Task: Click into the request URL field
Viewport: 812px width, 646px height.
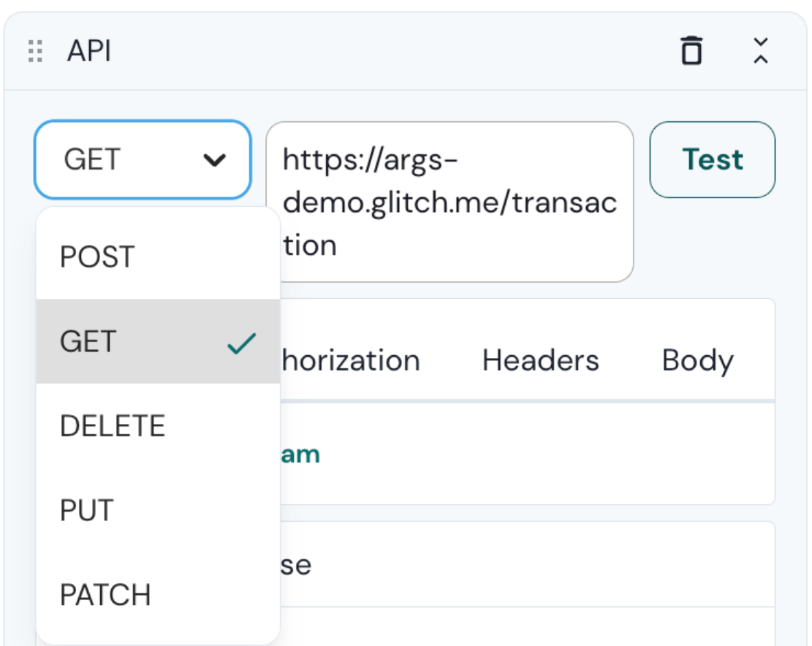Action: pos(449,202)
